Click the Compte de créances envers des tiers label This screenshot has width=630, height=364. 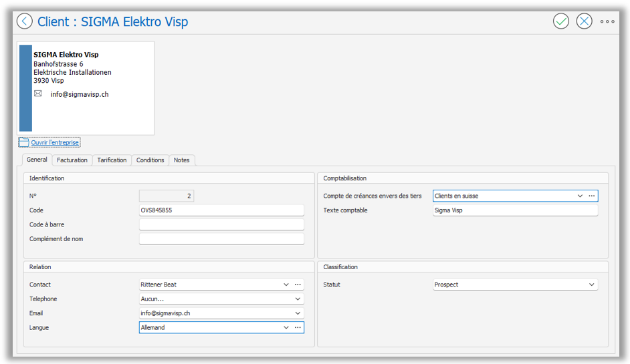tap(373, 196)
